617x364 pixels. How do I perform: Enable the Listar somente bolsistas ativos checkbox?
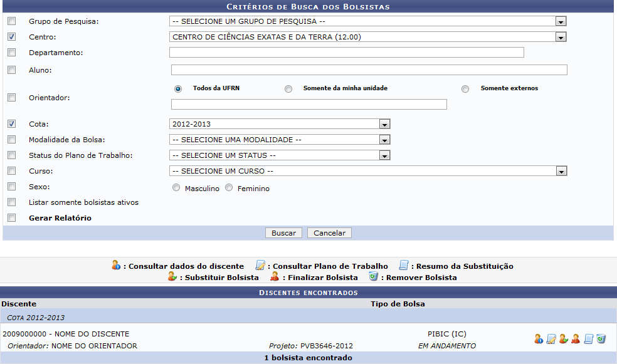(11, 202)
